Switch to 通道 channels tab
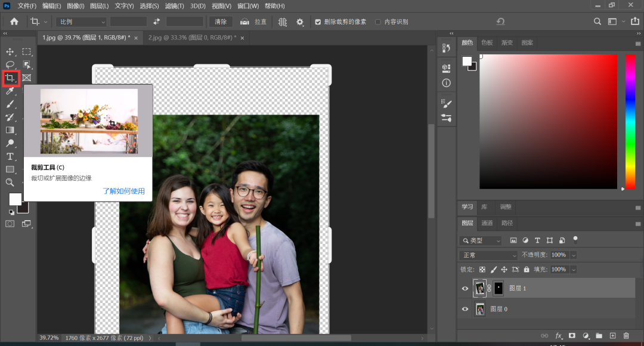This screenshot has height=346, width=644. [x=487, y=223]
